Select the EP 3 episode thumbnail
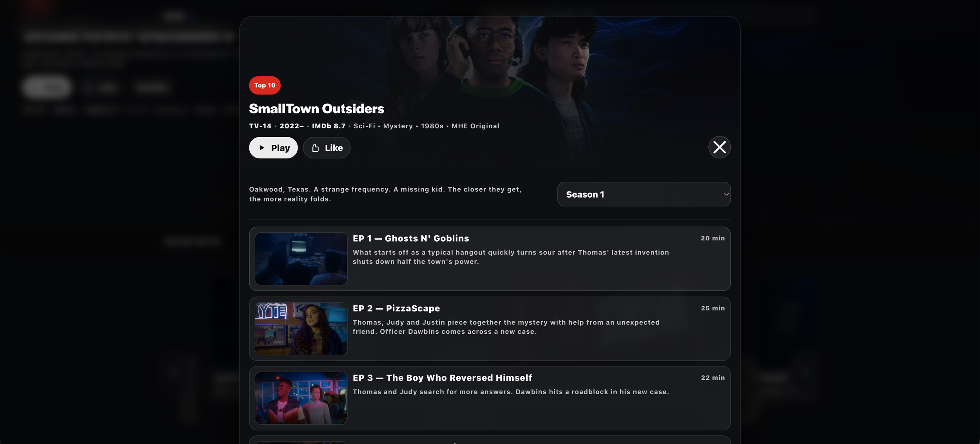The image size is (980, 444). pyautogui.click(x=301, y=398)
